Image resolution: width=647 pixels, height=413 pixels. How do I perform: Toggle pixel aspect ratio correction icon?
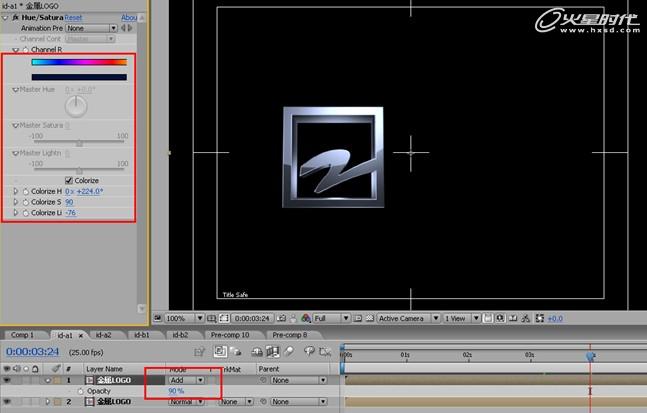488,318
